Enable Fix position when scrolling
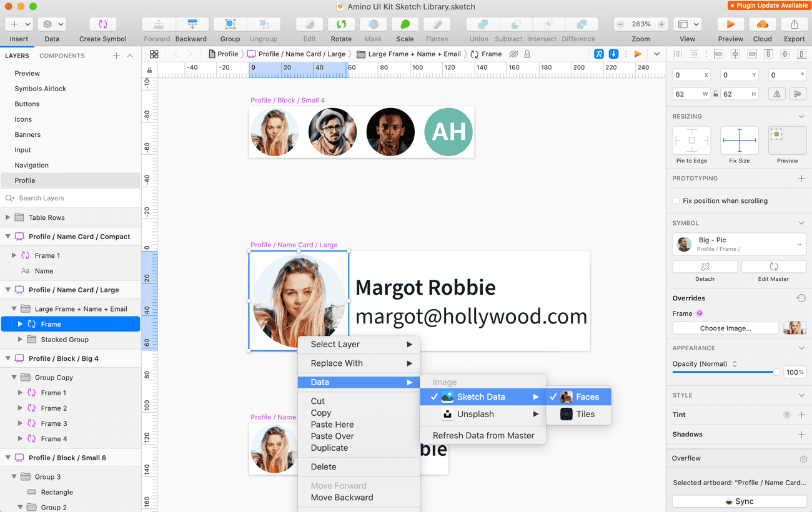The width and height of the screenshot is (812, 512). (x=676, y=200)
